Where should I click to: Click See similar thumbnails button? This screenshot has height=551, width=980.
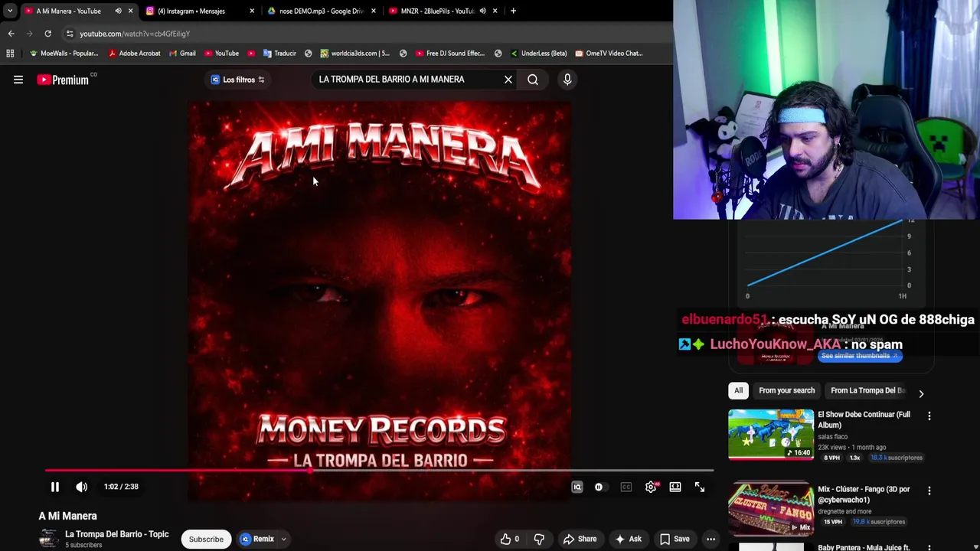click(x=860, y=356)
